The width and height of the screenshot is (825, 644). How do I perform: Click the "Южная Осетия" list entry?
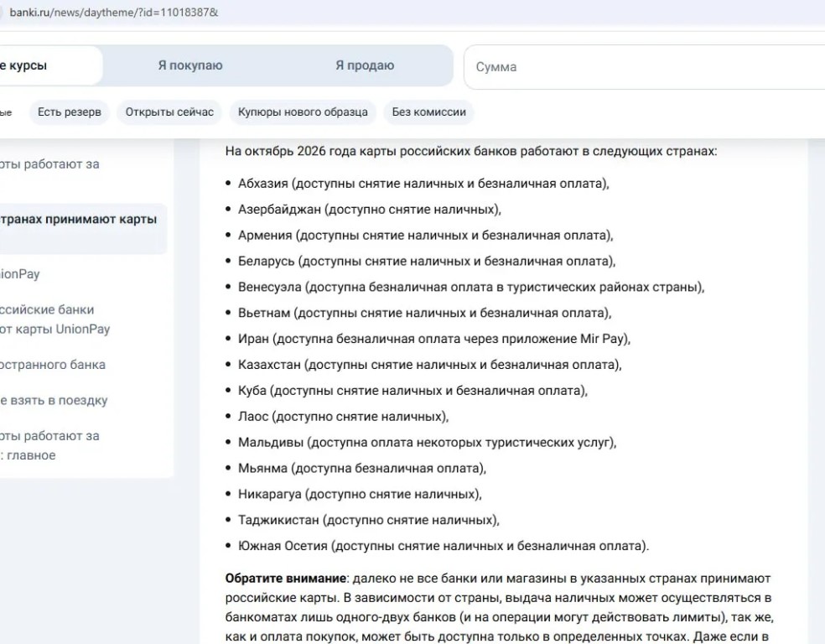(x=443, y=546)
